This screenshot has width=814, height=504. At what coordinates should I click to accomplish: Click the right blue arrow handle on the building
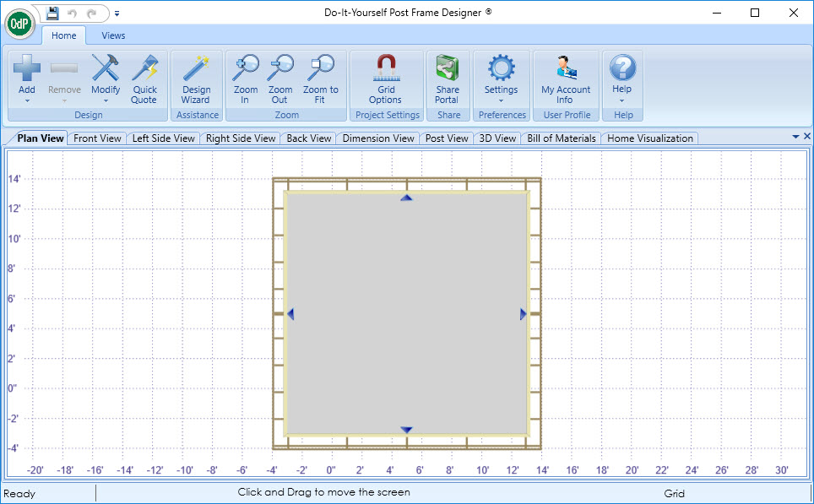(523, 314)
